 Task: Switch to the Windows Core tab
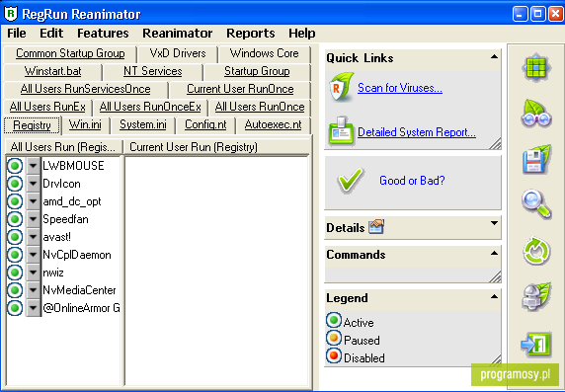[265, 53]
